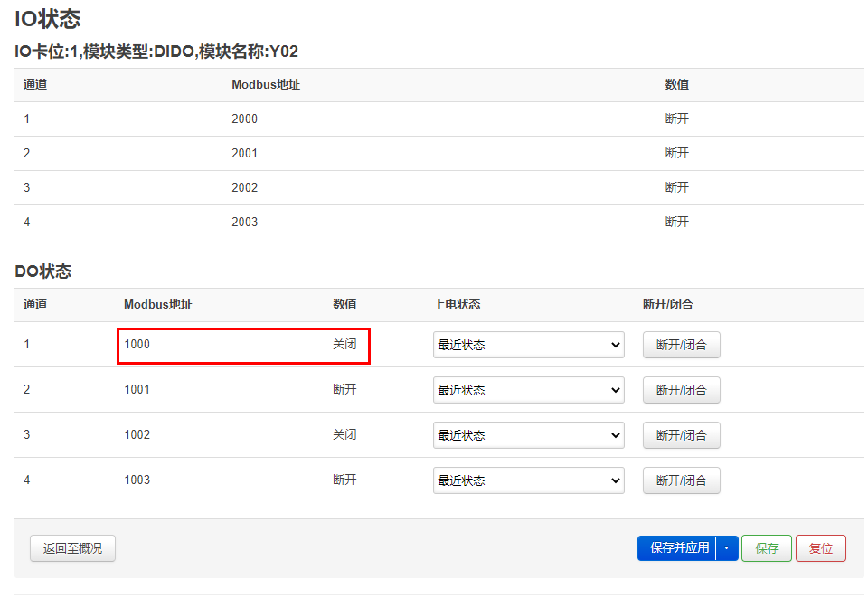Click the 数值 header in IO table

click(x=677, y=84)
